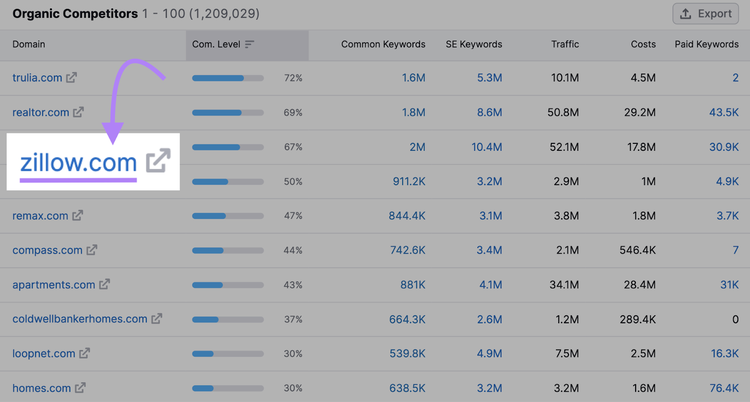The width and height of the screenshot is (750, 402).
Task: Open realtor.com SE keywords 8.6M
Action: coord(490,112)
